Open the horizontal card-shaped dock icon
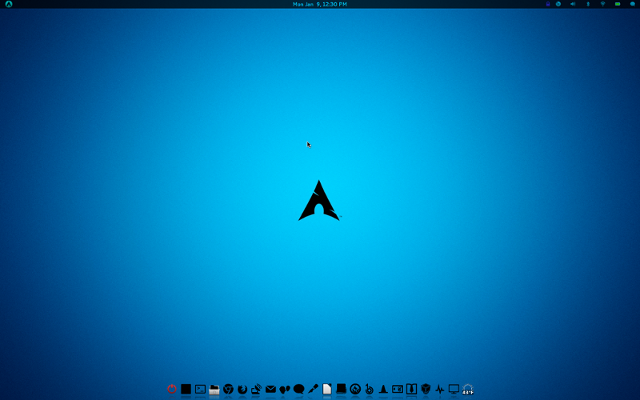The height and width of the screenshot is (400, 640). [398, 389]
